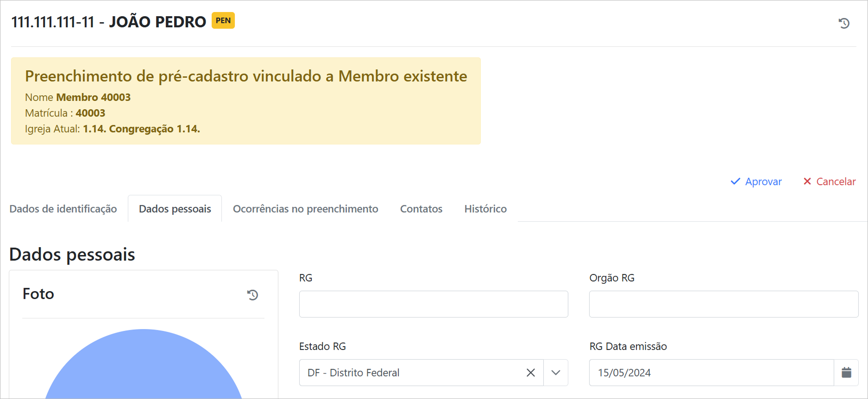Open the RG Data emissão calendar picker
The image size is (868, 399).
[x=846, y=373]
